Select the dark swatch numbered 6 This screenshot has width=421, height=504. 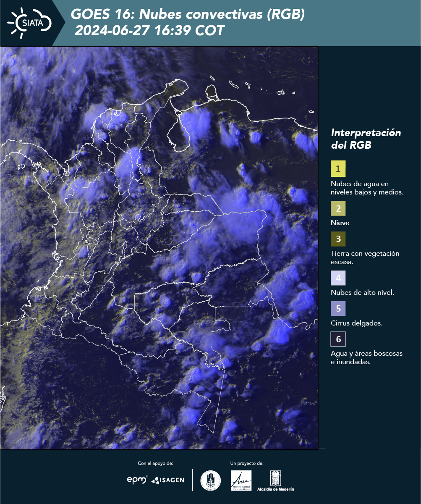[x=338, y=339]
